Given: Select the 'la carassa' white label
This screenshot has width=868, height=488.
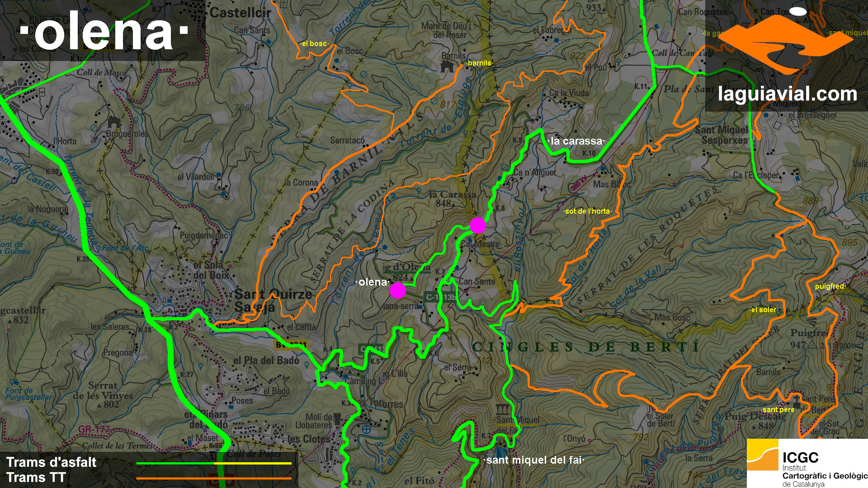Looking at the screenshot, I should [576, 141].
